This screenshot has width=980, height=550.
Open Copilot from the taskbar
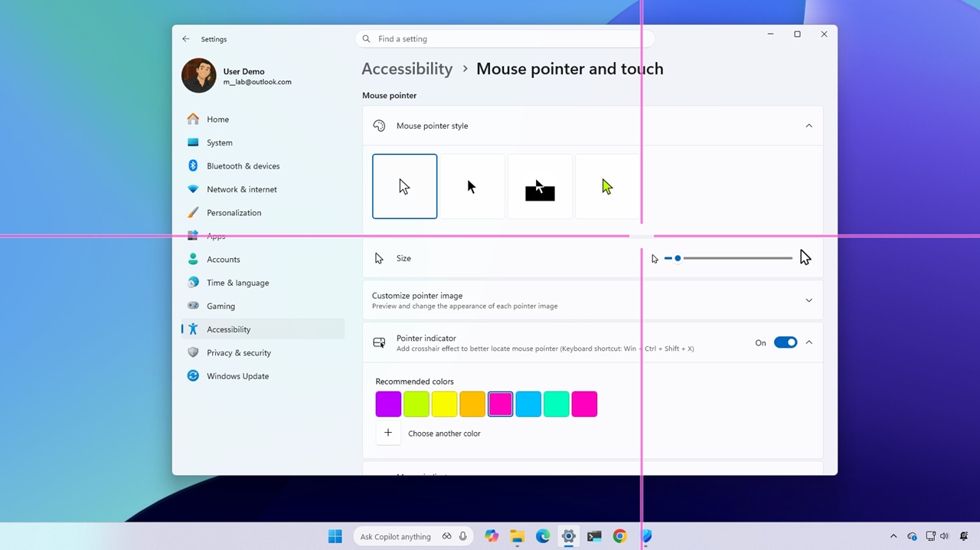click(x=492, y=536)
